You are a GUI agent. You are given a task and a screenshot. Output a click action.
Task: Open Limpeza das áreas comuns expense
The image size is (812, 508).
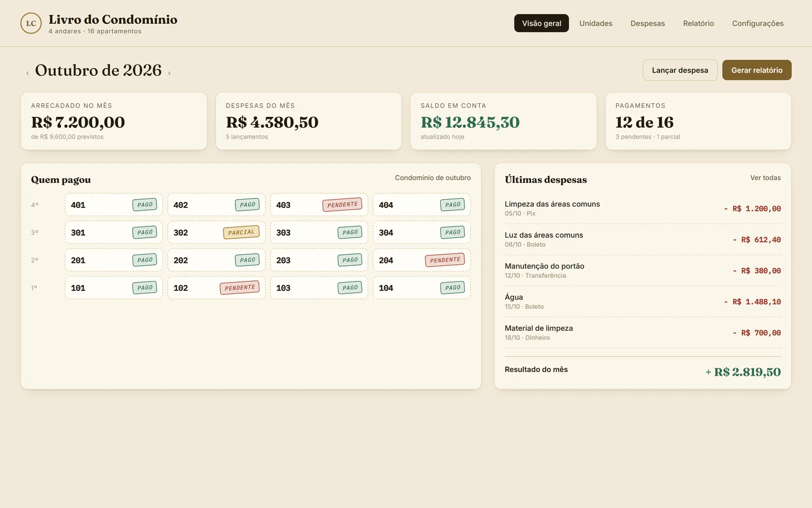click(643, 208)
